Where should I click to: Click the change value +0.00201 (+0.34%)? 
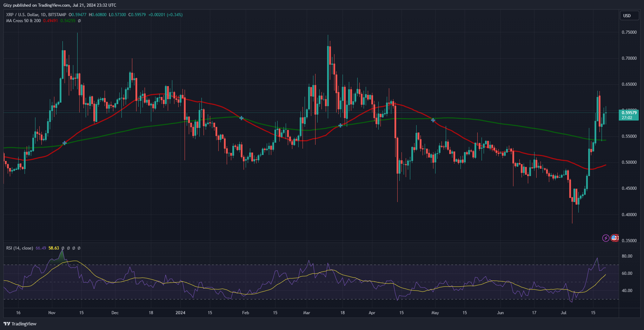[165, 15]
